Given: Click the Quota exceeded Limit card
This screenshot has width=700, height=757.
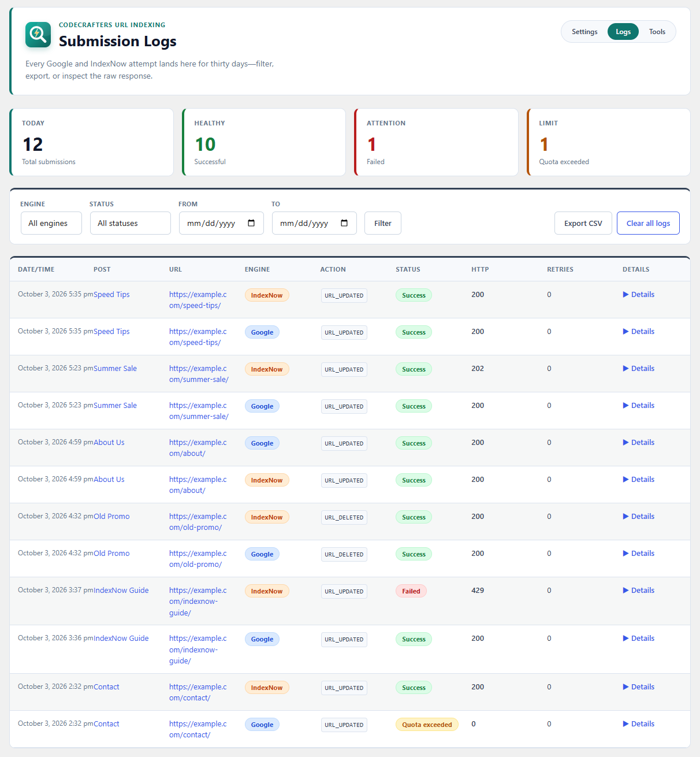Looking at the screenshot, I should 609,142.
